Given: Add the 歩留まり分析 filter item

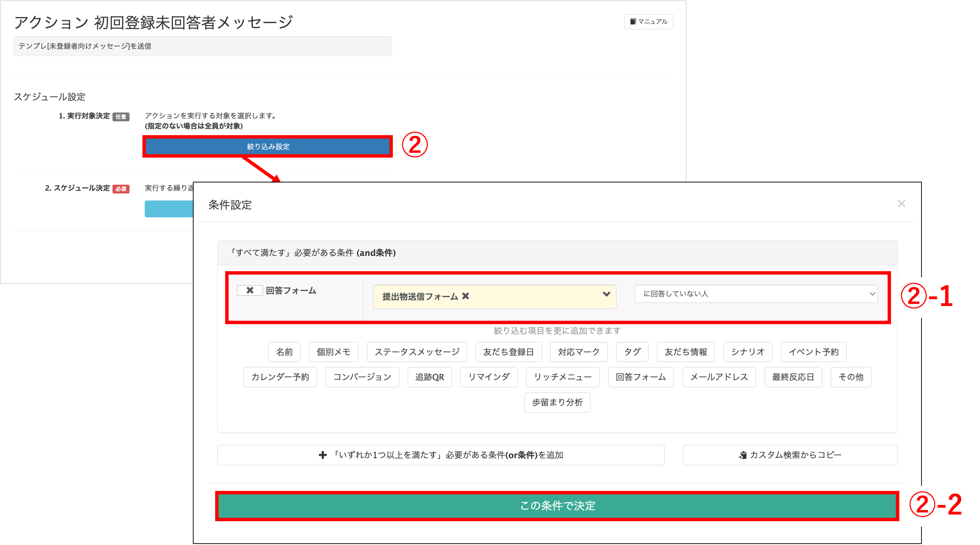Looking at the screenshot, I should 557,402.
